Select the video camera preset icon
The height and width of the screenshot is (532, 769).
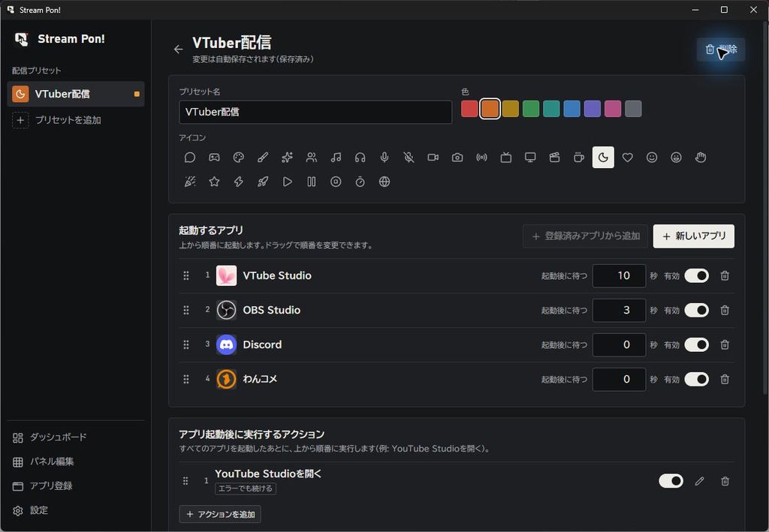(x=433, y=158)
